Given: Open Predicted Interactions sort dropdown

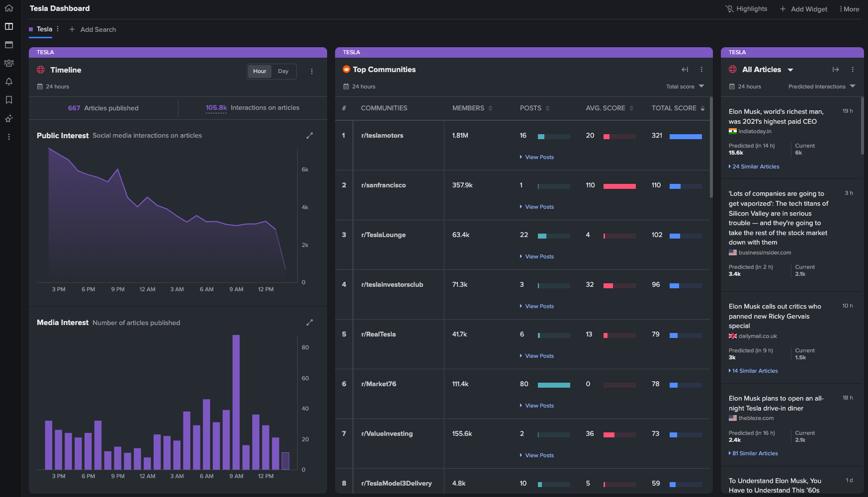Looking at the screenshot, I should point(822,86).
